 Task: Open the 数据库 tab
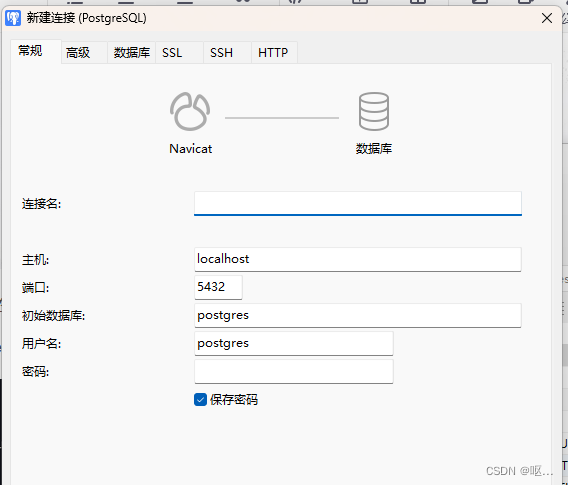[131, 53]
